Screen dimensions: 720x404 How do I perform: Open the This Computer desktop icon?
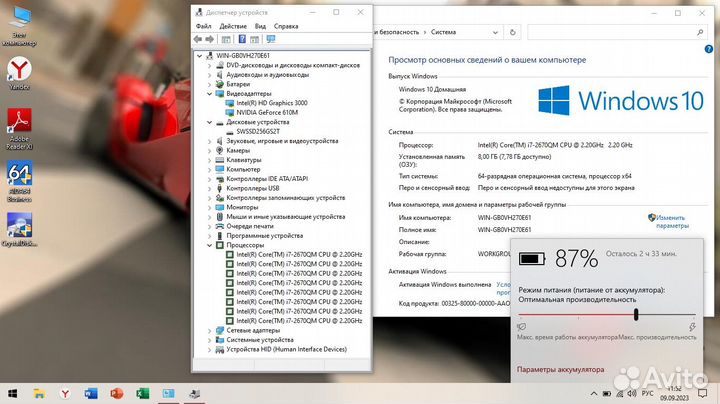pos(19,26)
